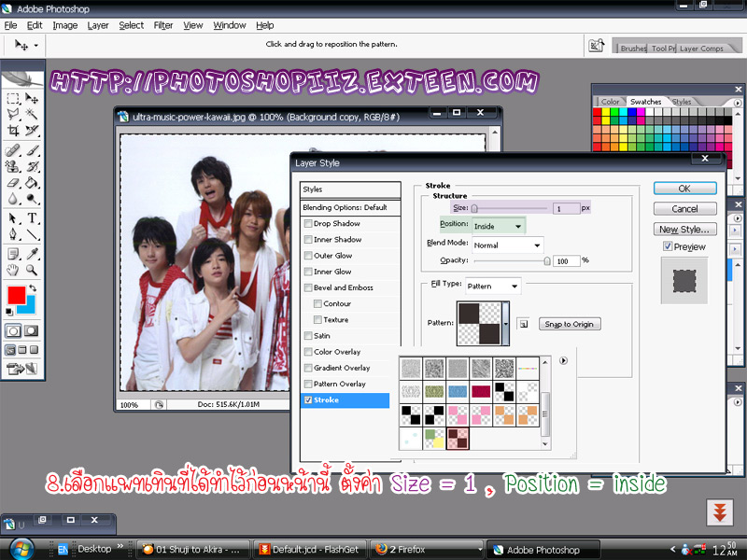Switch to the Swatches tab
The image size is (747, 560).
pos(645,102)
